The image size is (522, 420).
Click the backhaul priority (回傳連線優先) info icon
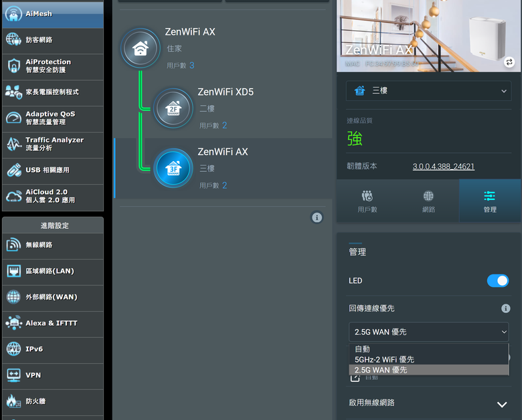click(506, 308)
